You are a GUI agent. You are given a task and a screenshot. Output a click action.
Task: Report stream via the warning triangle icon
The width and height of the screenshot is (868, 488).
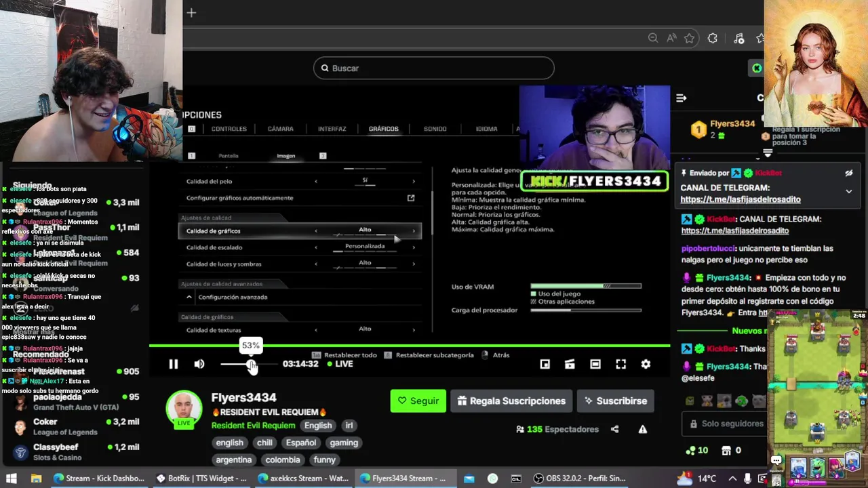pyautogui.click(x=642, y=429)
